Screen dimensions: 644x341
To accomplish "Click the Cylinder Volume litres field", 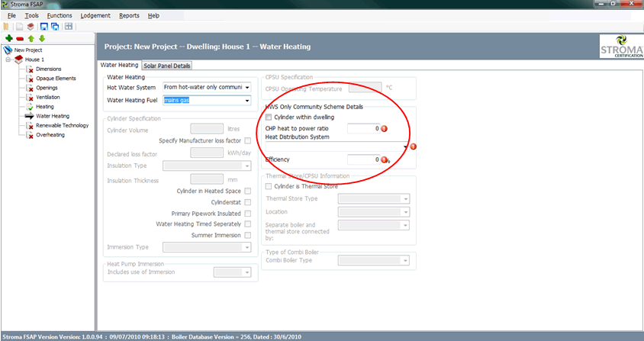I will click(207, 129).
